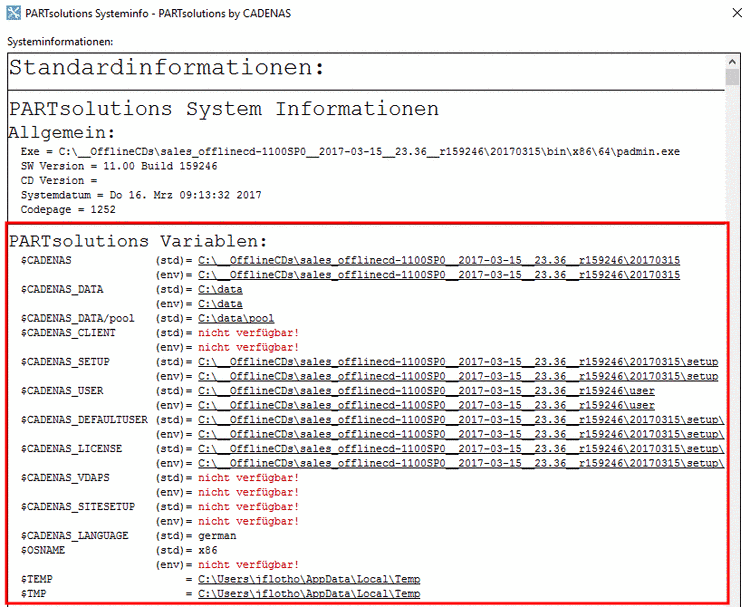Click the $TEMP variable name
Image resolution: width=750 pixels, height=607 pixels.
pos(36,579)
